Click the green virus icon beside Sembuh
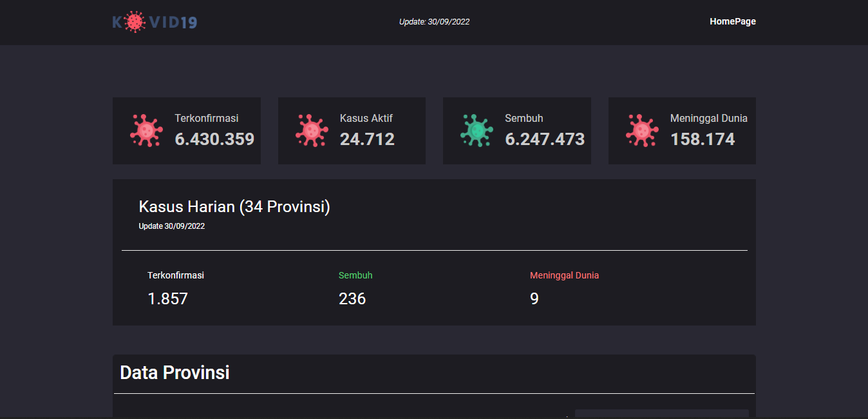868x419 pixels. [476, 130]
